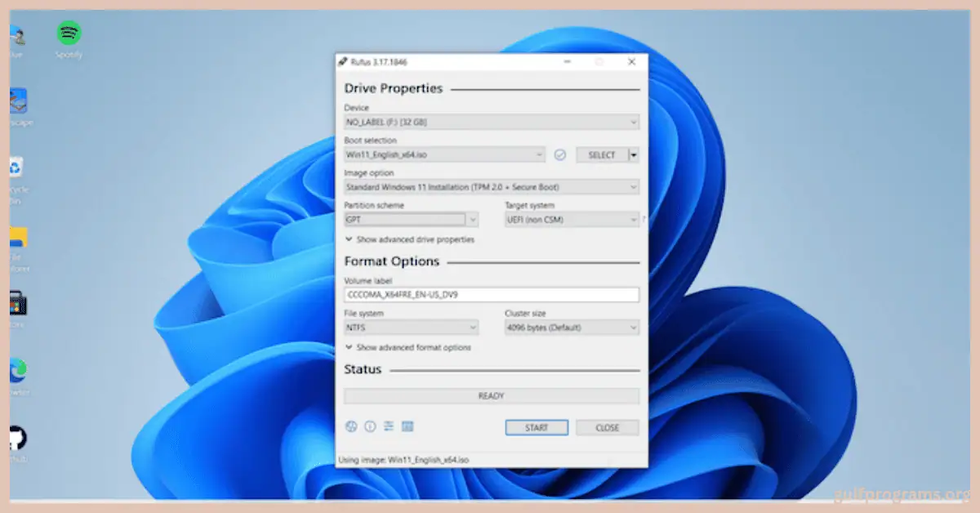Open the Spotify desktop icon
The image size is (980, 513).
click(69, 34)
